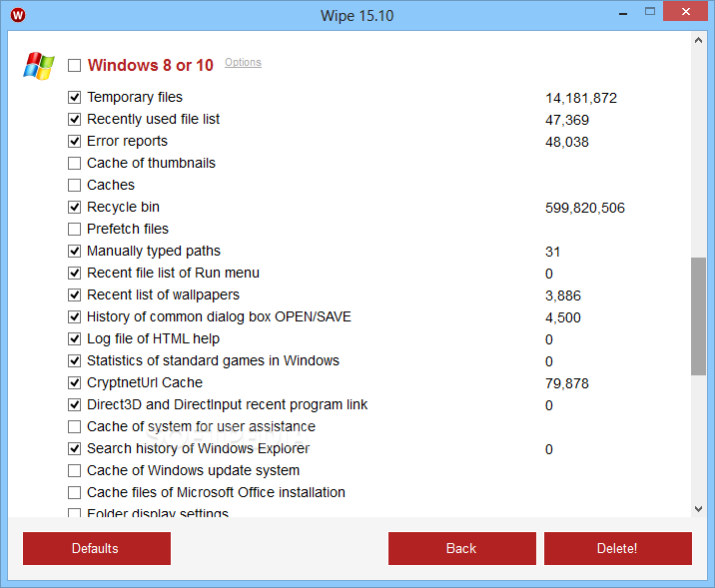Click the 599,820,506 Recycle bin size
Viewport: 715px width, 588px height.
coord(585,208)
